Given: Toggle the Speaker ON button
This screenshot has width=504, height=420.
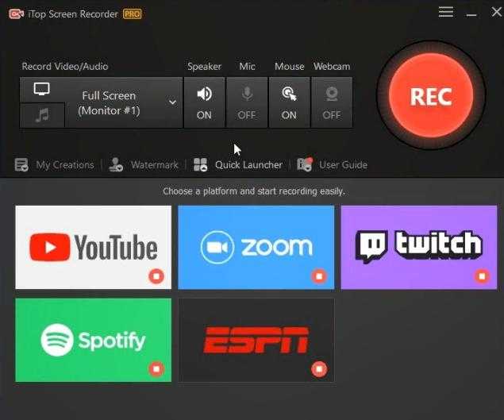Looking at the screenshot, I should coord(204,102).
